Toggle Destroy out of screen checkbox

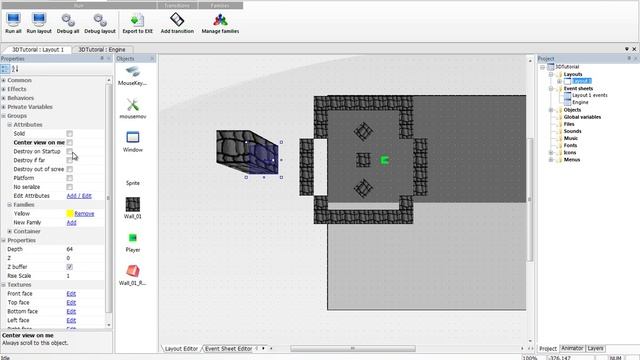69,169
